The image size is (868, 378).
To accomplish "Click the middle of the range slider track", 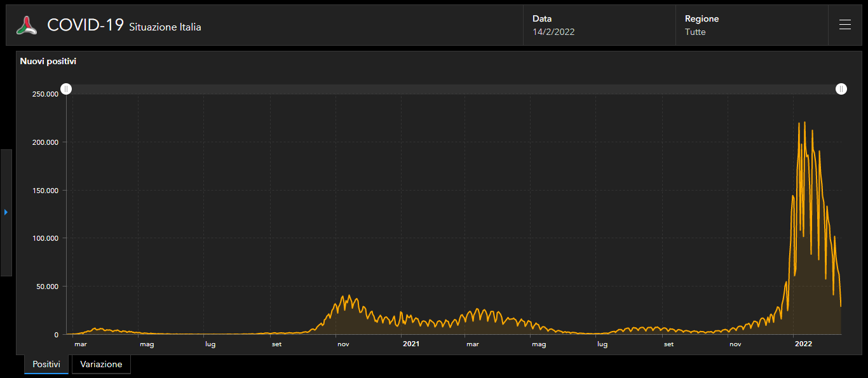I will coord(454,89).
